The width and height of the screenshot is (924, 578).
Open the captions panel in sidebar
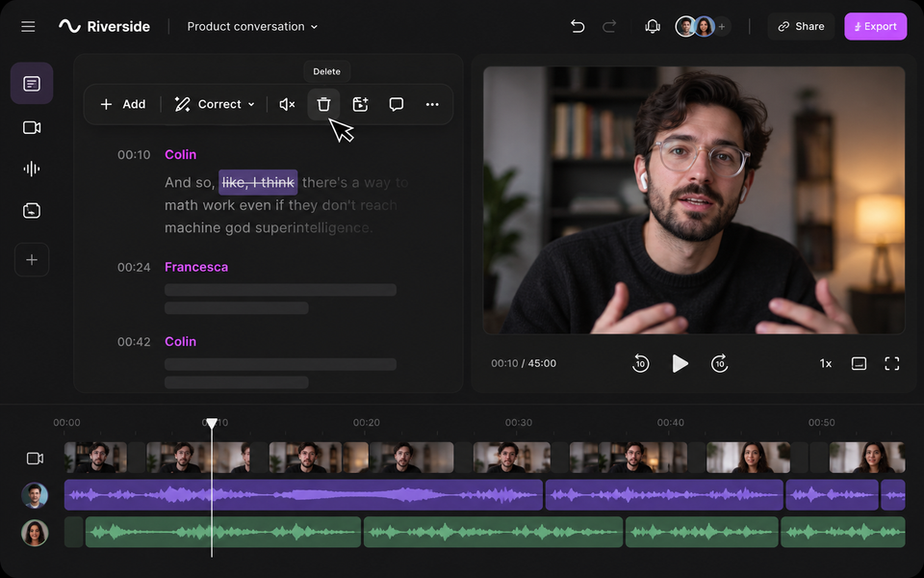[x=32, y=211]
